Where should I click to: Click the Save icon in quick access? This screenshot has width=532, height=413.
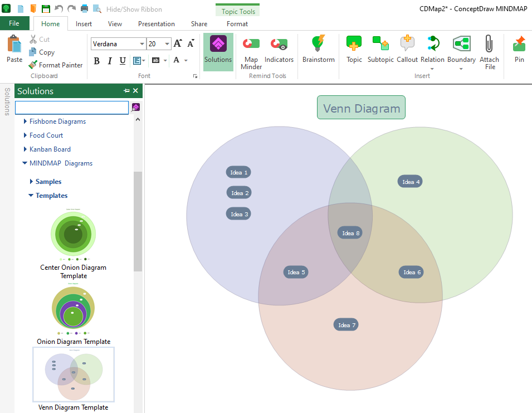click(46, 9)
